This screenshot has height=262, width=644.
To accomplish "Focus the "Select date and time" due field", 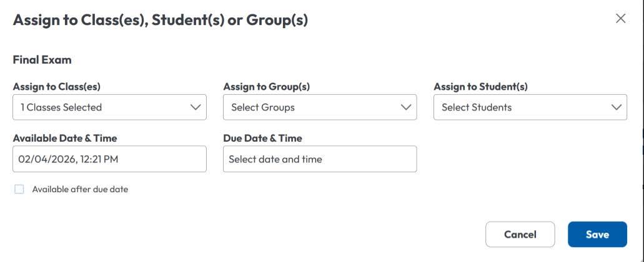I will (x=319, y=159).
